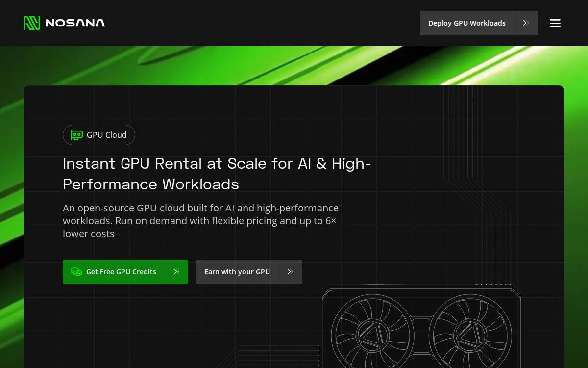Click the double-chevron beside Deploy GPU Workloads
Image resolution: width=588 pixels, height=368 pixels.
[526, 23]
